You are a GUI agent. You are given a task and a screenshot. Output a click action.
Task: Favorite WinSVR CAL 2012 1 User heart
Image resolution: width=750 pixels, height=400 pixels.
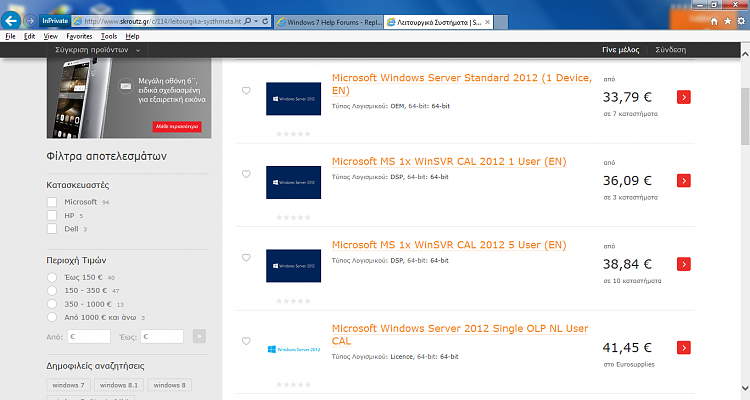246,174
